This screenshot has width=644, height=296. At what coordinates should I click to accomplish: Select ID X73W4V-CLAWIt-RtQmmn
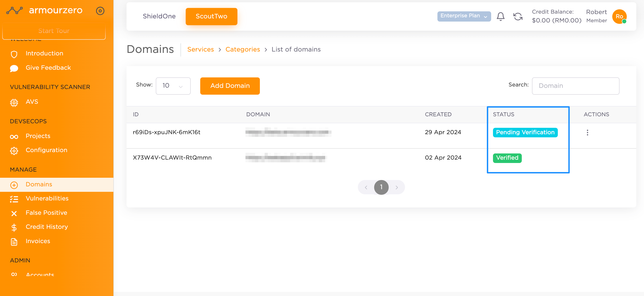pos(172,158)
